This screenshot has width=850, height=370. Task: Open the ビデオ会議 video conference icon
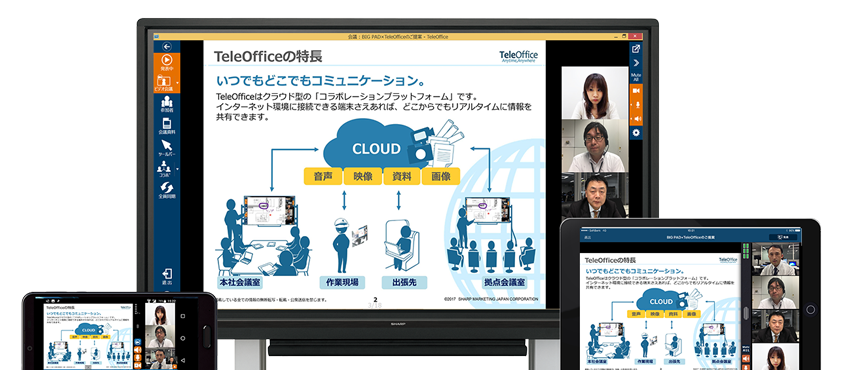tap(164, 83)
